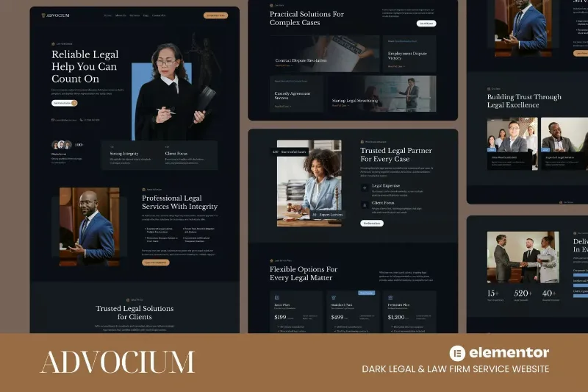Click the 520+ statistic
The width and height of the screenshot is (588, 392).
(x=523, y=293)
